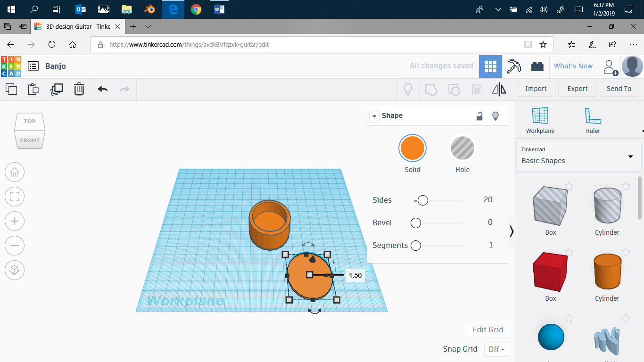Click the Banjo design name
This screenshot has width=644, height=362.
click(56, 66)
